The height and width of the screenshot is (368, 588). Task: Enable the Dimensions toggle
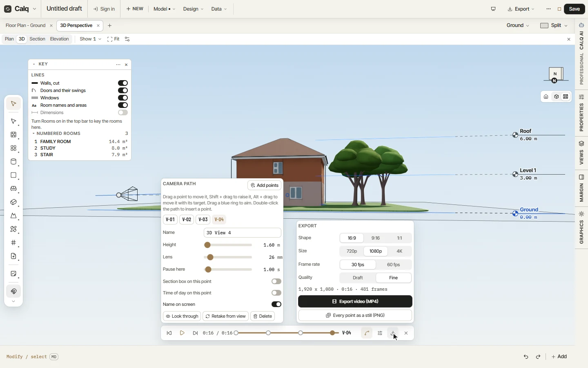coord(123,112)
